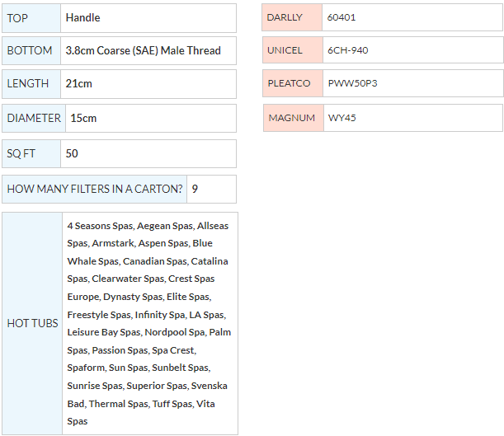Image resolution: width=504 pixels, height=436 pixels.
Task: Click the SQ FT label cell
Action: [31, 153]
